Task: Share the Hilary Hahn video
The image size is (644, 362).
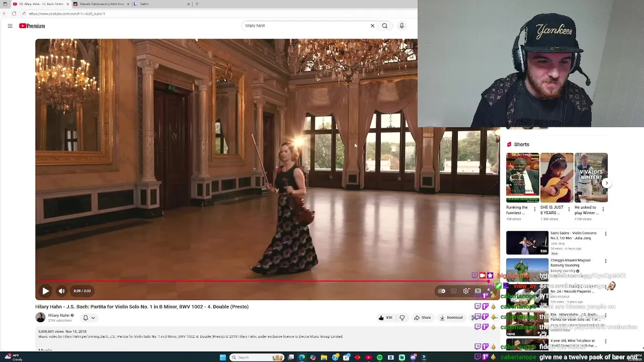Action: [x=423, y=318]
